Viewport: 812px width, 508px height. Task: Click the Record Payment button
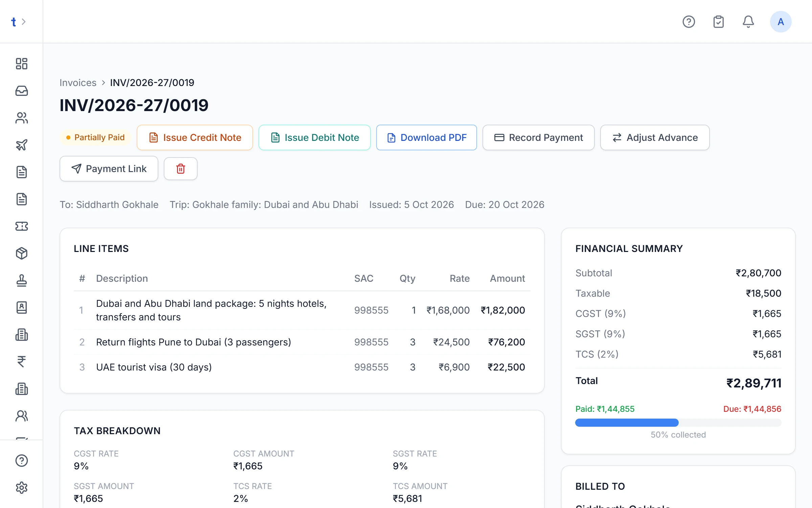[x=539, y=137]
